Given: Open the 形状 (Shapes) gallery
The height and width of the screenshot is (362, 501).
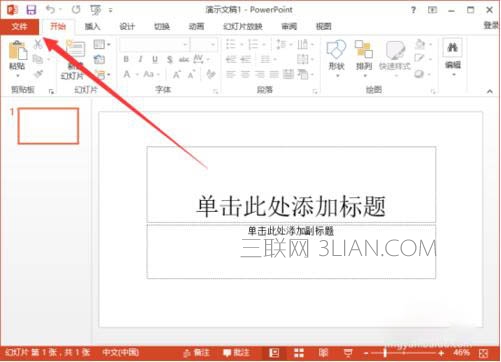Looking at the screenshot, I should click(x=336, y=58).
